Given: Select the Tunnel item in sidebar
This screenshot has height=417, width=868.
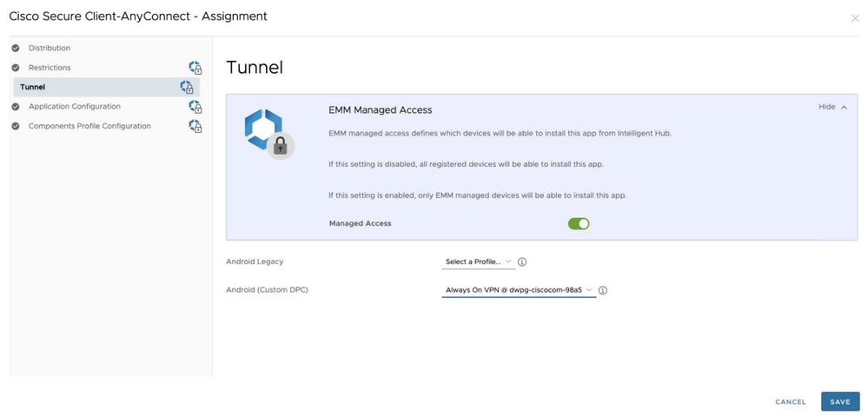Looking at the screenshot, I should coord(33,87).
